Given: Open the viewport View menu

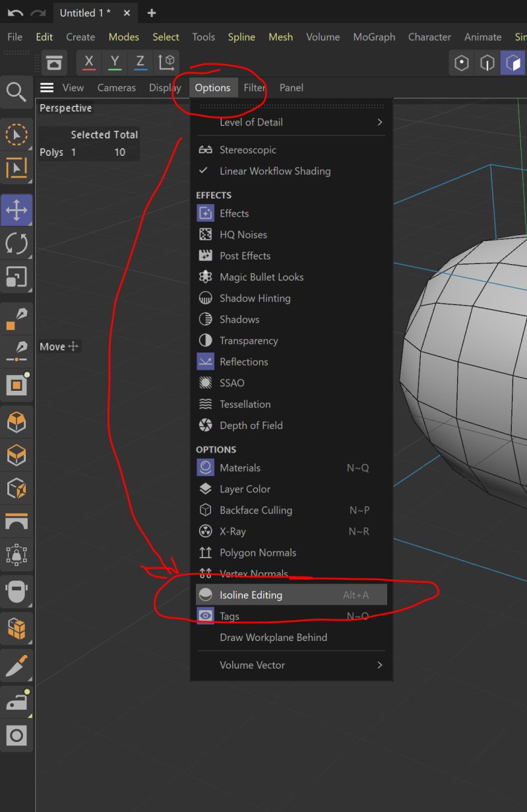Looking at the screenshot, I should (73, 88).
